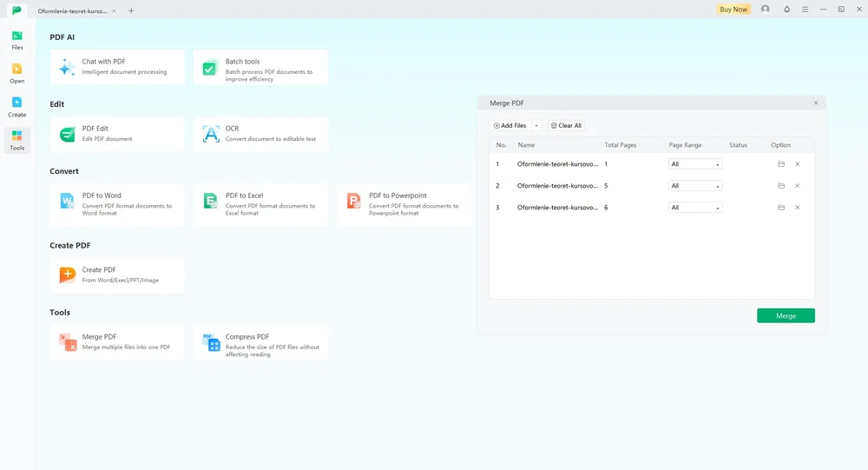This screenshot has height=470, width=868.
Task: Open folder location for file row 1
Action: [x=781, y=164]
